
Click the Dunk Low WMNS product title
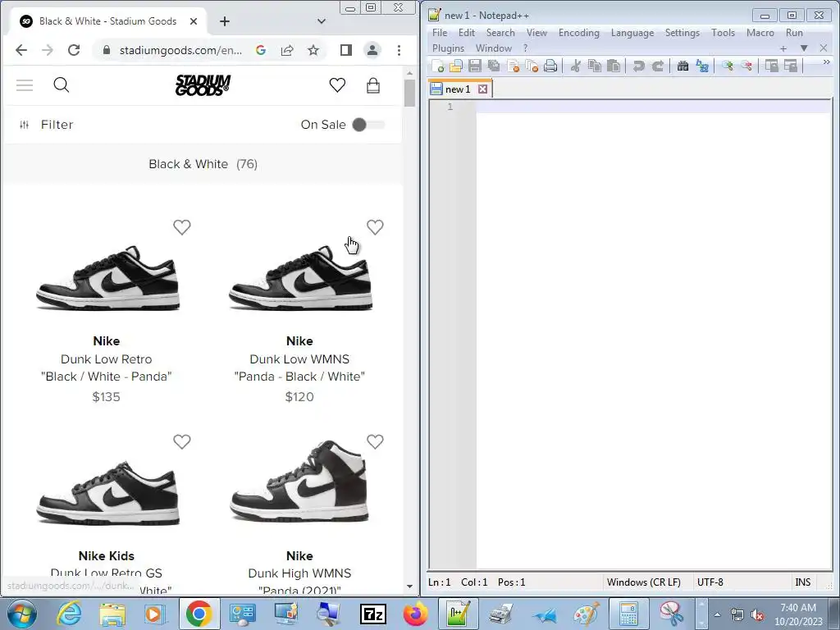pos(299,367)
